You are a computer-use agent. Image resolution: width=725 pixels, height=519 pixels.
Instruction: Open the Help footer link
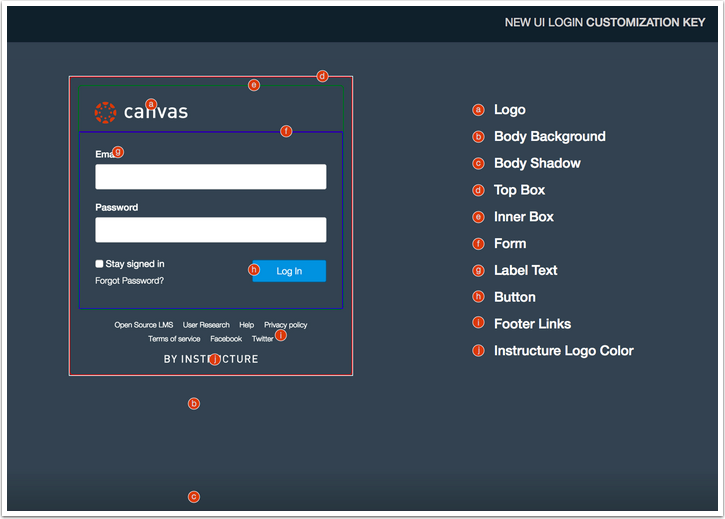[x=246, y=325]
